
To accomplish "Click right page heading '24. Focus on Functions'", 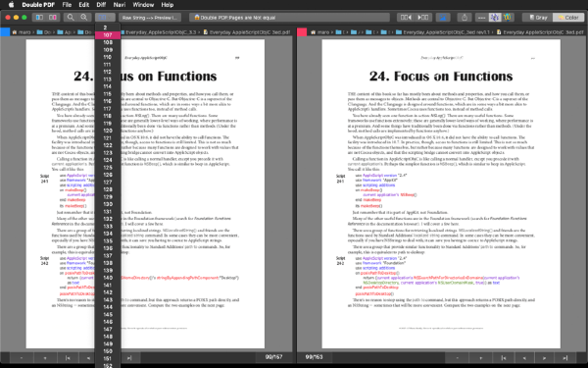I will click(x=441, y=77).
